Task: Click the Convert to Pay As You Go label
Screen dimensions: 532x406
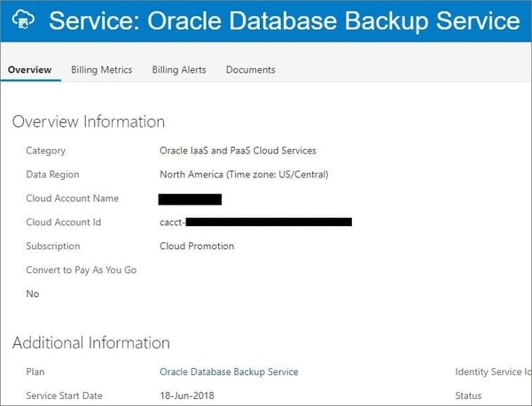Action: pyautogui.click(x=81, y=270)
